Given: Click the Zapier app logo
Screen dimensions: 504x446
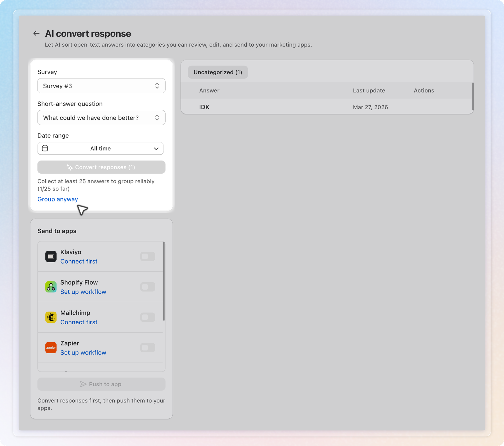Looking at the screenshot, I should [51, 348].
